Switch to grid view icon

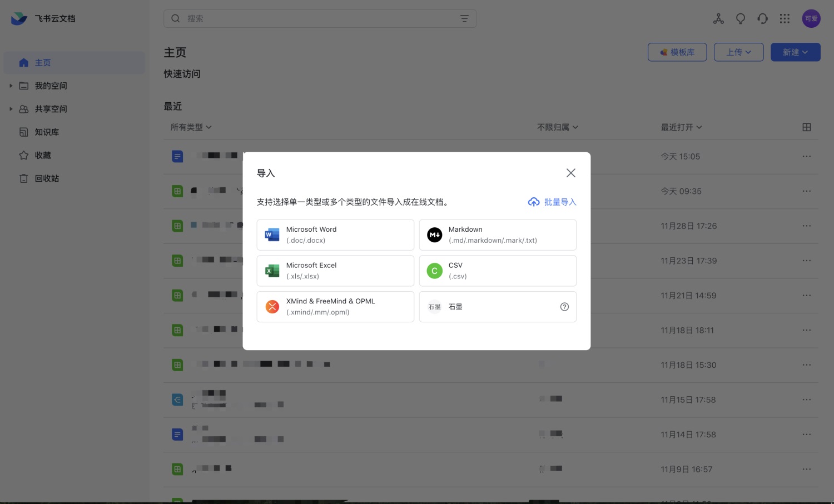click(806, 127)
